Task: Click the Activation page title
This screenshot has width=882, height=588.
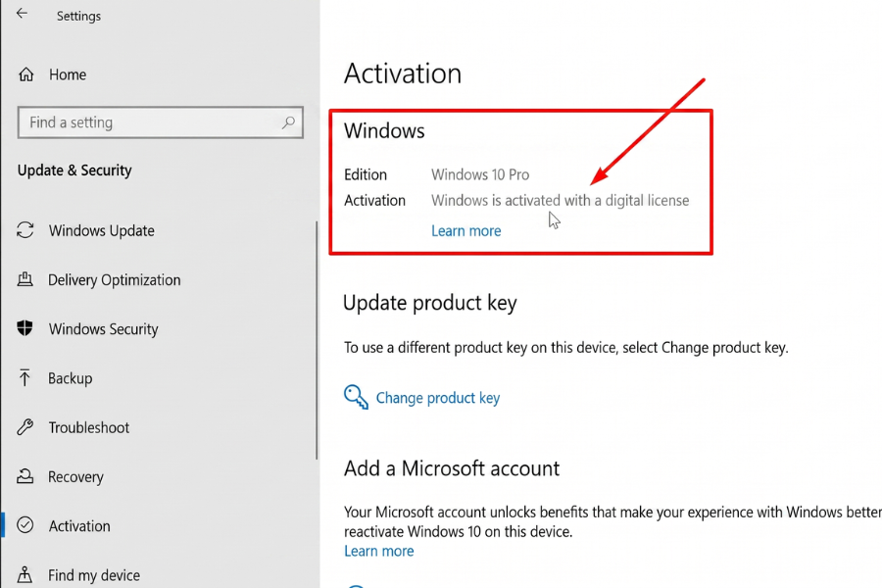Action: click(x=403, y=73)
